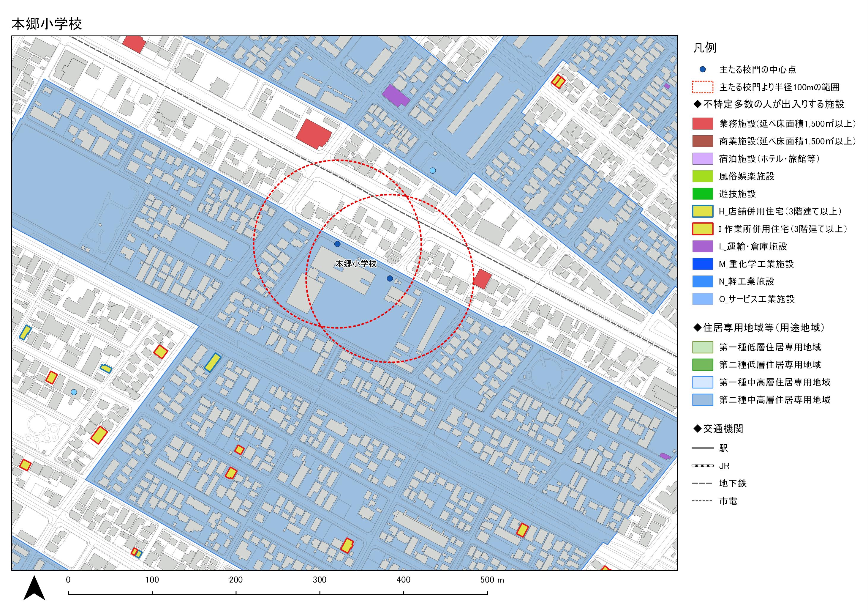Click the 宿泊施設 lavender swatch
The height and width of the screenshot is (614, 868).
[702, 158]
